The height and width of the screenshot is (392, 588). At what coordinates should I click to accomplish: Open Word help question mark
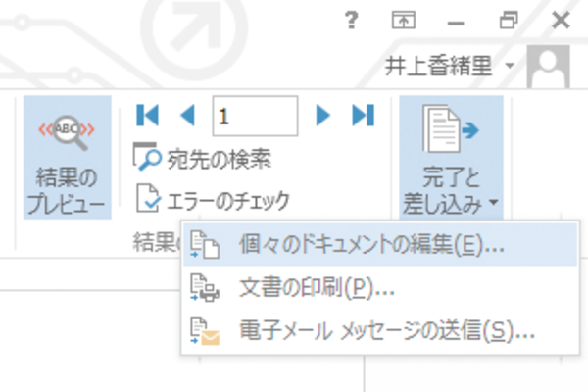(352, 20)
